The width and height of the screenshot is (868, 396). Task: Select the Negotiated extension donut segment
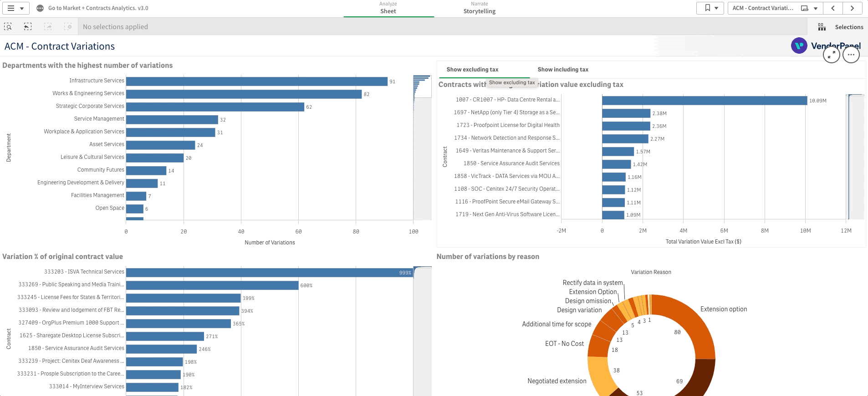coord(598,376)
